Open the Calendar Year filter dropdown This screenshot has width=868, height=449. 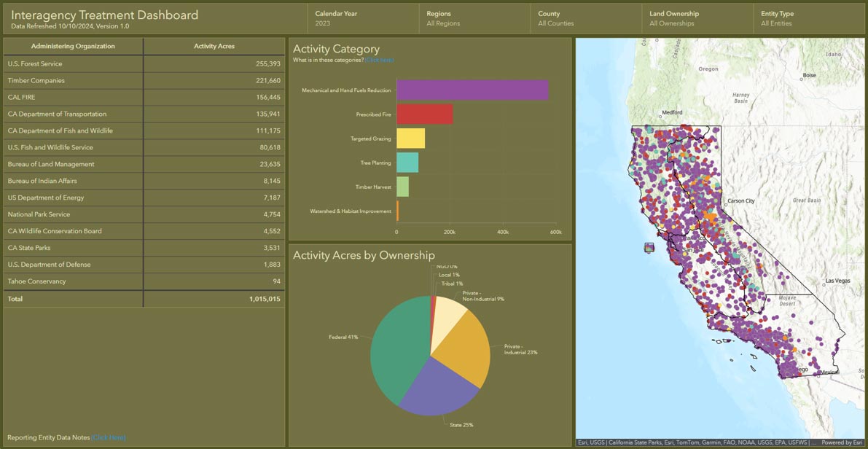[363, 18]
